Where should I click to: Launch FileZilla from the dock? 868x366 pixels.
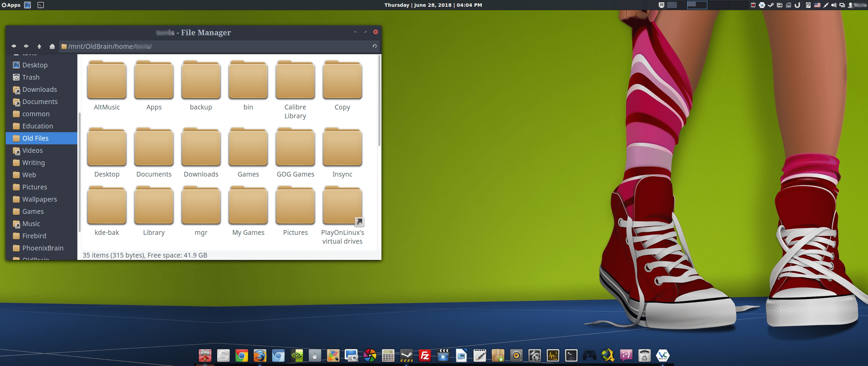[425, 355]
